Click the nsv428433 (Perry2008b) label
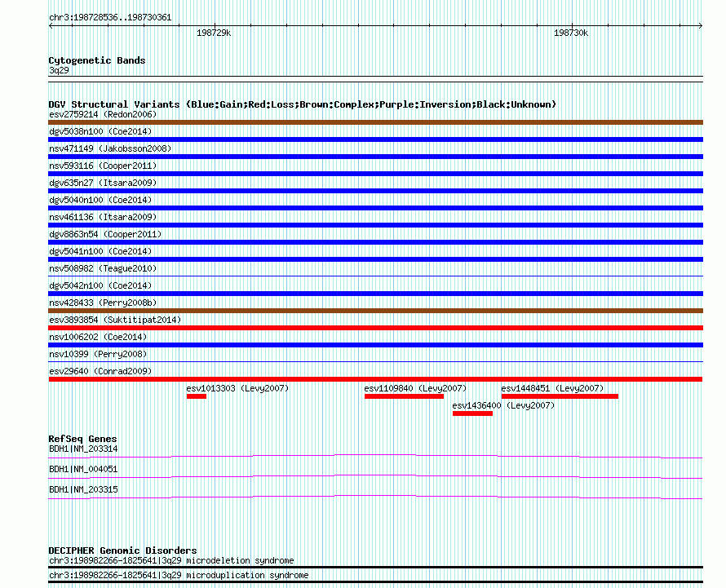726x588 pixels. [103, 303]
